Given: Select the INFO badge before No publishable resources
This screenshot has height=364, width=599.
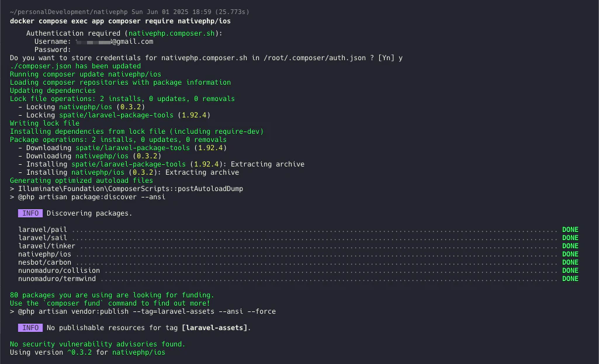Looking at the screenshot, I should (x=30, y=328).
